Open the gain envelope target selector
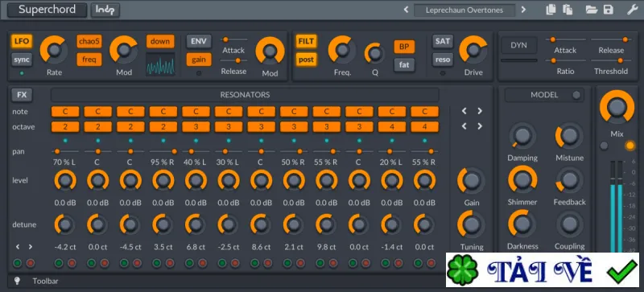 [x=199, y=60]
